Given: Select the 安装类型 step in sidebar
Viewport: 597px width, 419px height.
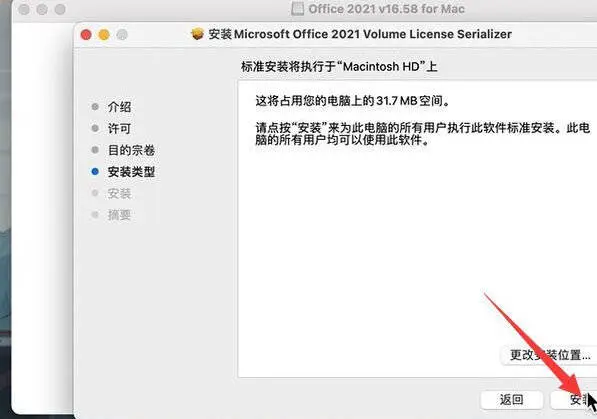Looking at the screenshot, I should 131,172.
